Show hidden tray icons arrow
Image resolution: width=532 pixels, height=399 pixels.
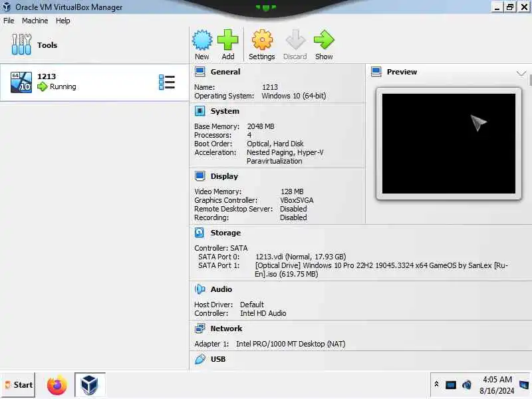(437, 384)
